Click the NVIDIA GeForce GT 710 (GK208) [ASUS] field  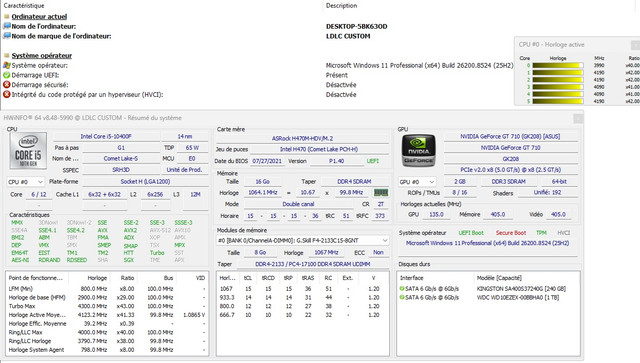click(x=511, y=136)
